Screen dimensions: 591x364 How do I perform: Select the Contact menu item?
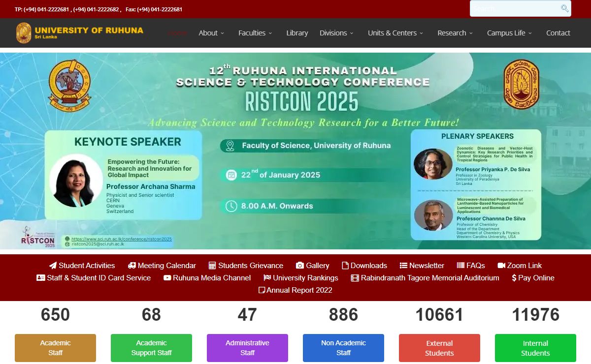pyautogui.click(x=558, y=33)
